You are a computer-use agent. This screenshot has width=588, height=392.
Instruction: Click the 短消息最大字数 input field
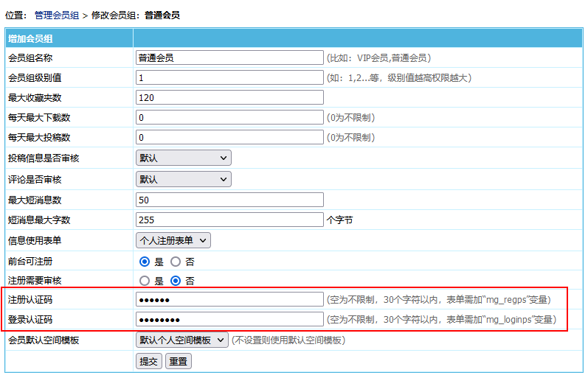(229, 220)
